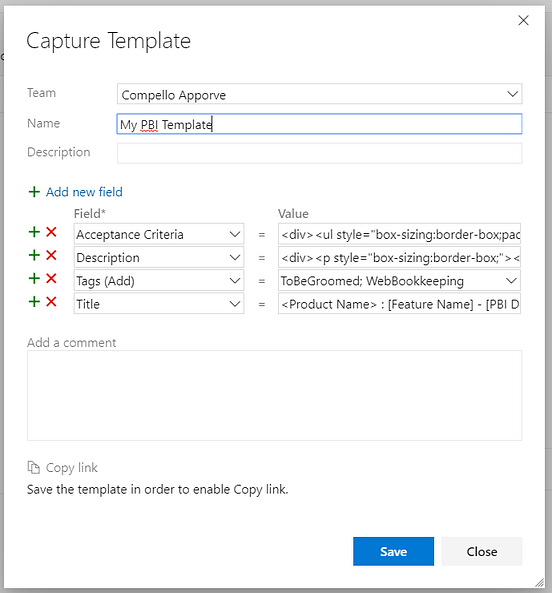Delete the Tags (Add) field row
The width and height of the screenshot is (552, 593).
[51, 279]
